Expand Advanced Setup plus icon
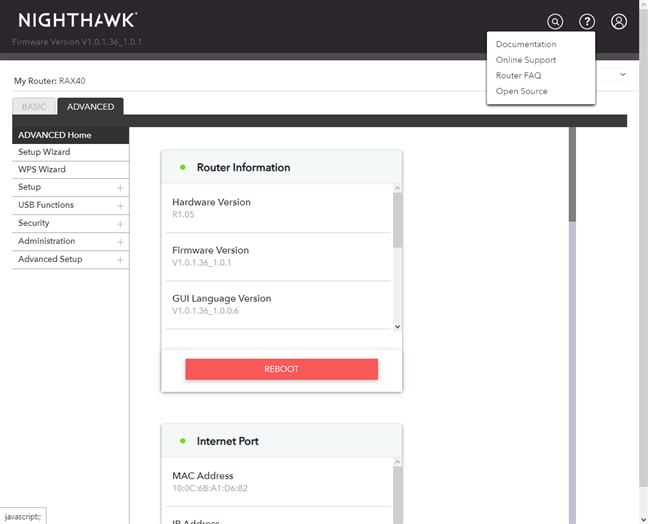The image size is (648, 524). click(120, 260)
